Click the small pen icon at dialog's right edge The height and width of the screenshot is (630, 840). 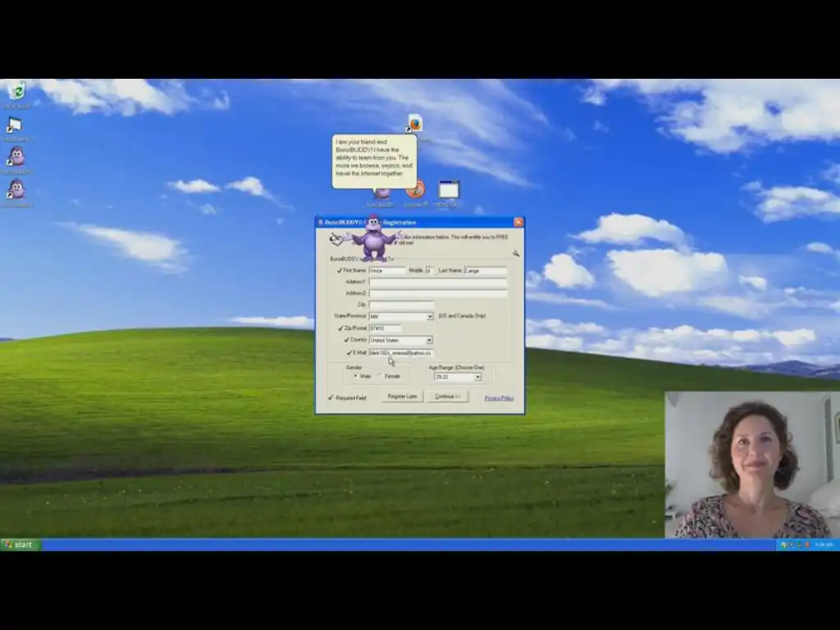click(x=515, y=253)
